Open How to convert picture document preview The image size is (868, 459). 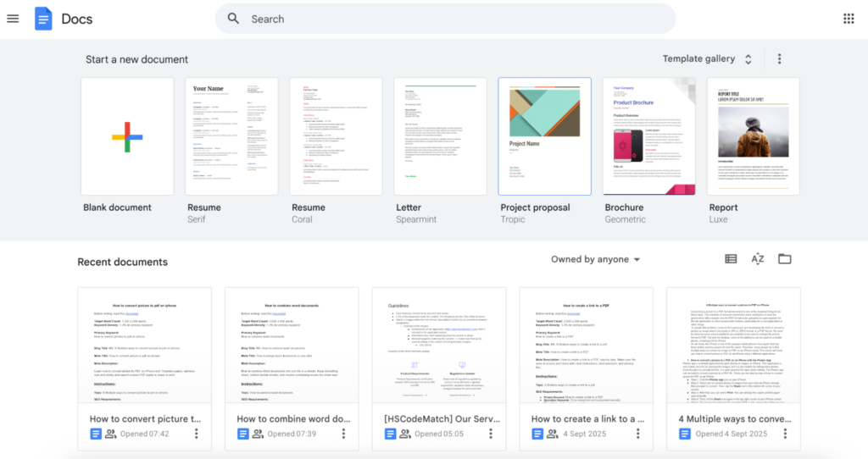coord(144,345)
